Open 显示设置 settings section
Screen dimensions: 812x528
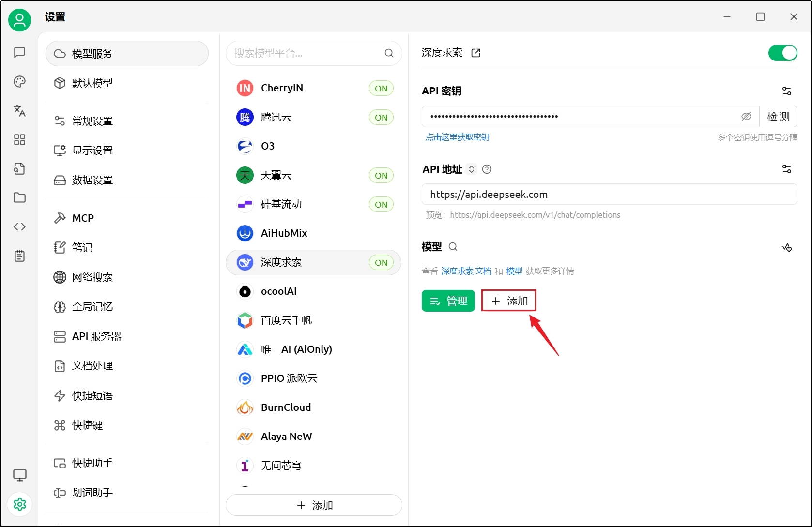(127, 151)
